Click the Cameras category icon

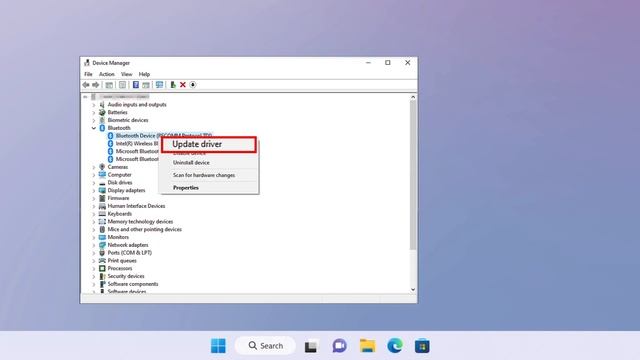point(102,167)
